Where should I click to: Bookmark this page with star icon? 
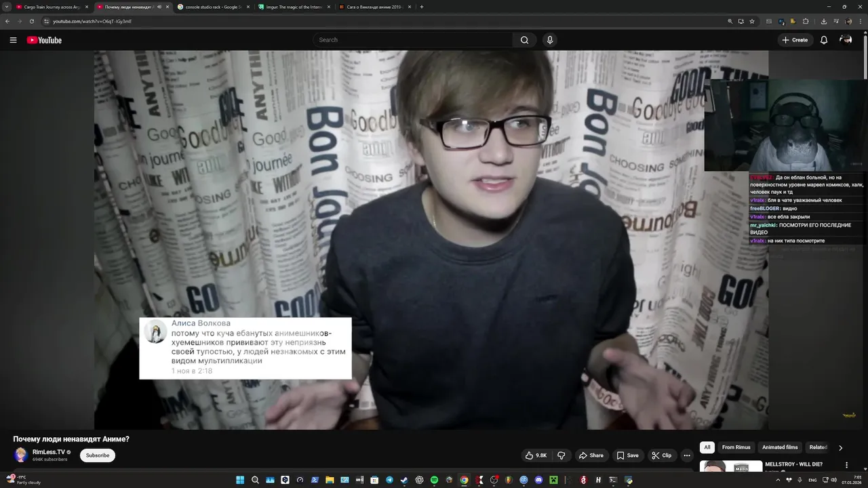pyautogui.click(x=752, y=21)
